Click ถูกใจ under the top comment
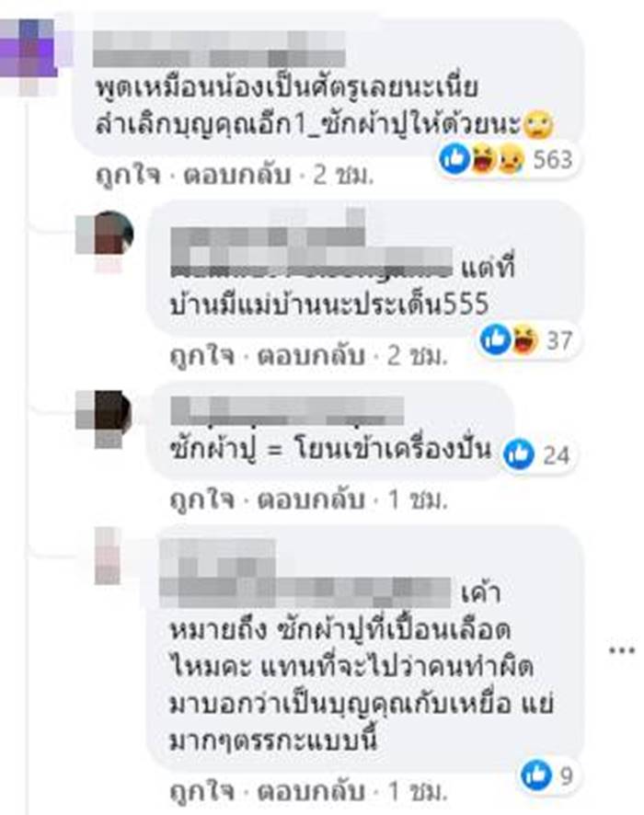Screen dimensions: 644x815 point(129,176)
